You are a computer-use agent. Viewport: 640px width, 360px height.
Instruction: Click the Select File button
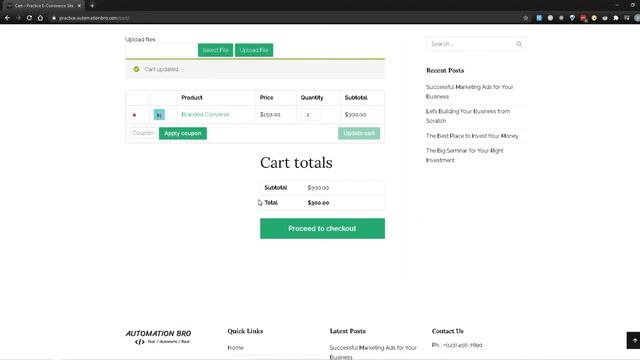coord(216,50)
